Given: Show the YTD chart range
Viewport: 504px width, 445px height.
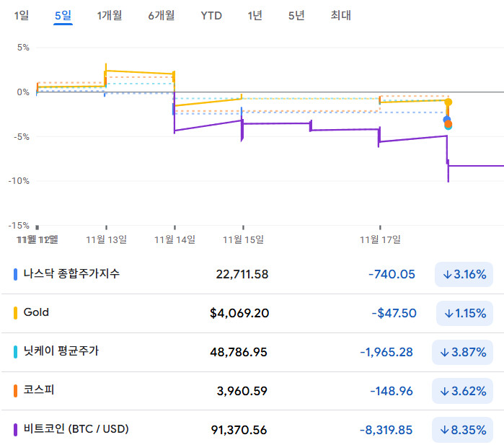Looking at the screenshot, I should tap(211, 15).
